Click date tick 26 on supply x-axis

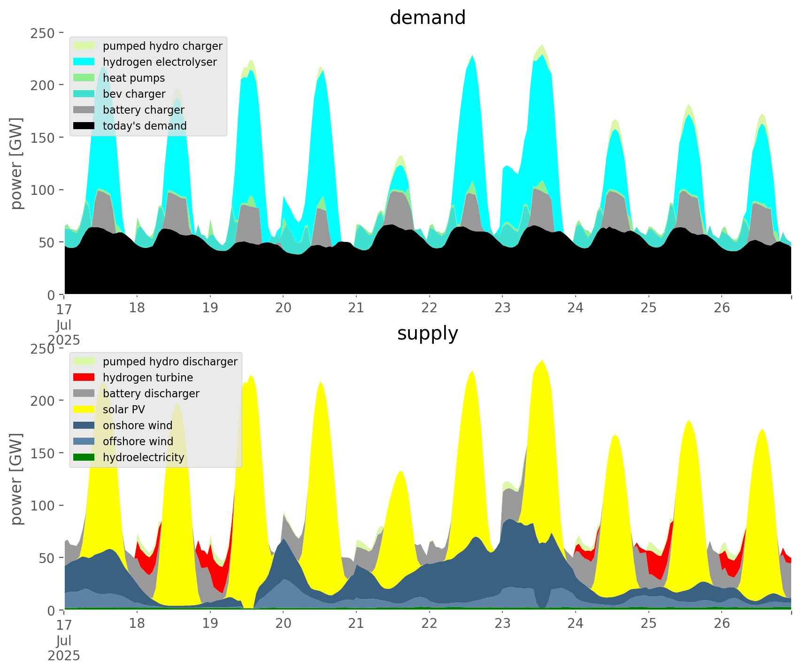[722, 624]
